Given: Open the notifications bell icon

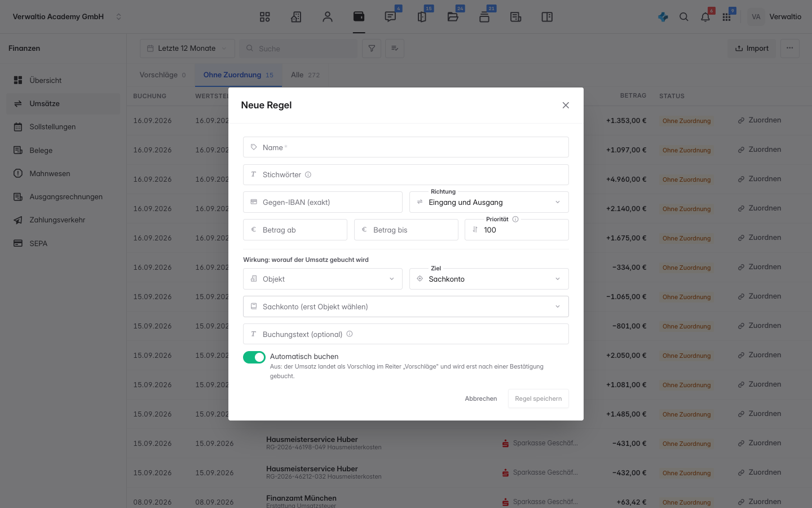Looking at the screenshot, I should pyautogui.click(x=705, y=17).
